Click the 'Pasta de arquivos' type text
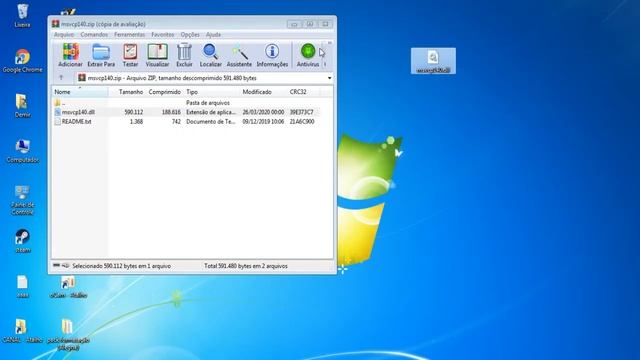Viewport: 640px width, 360px height. pyautogui.click(x=208, y=103)
